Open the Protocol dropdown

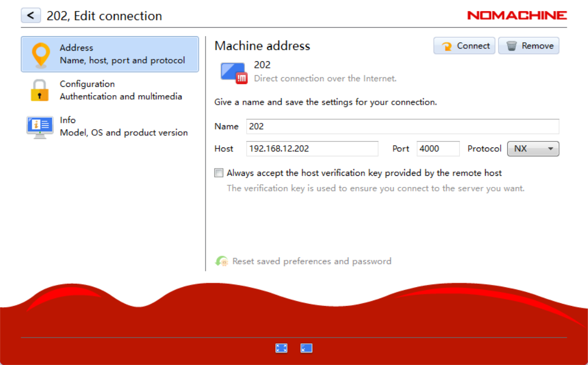[533, 149]
